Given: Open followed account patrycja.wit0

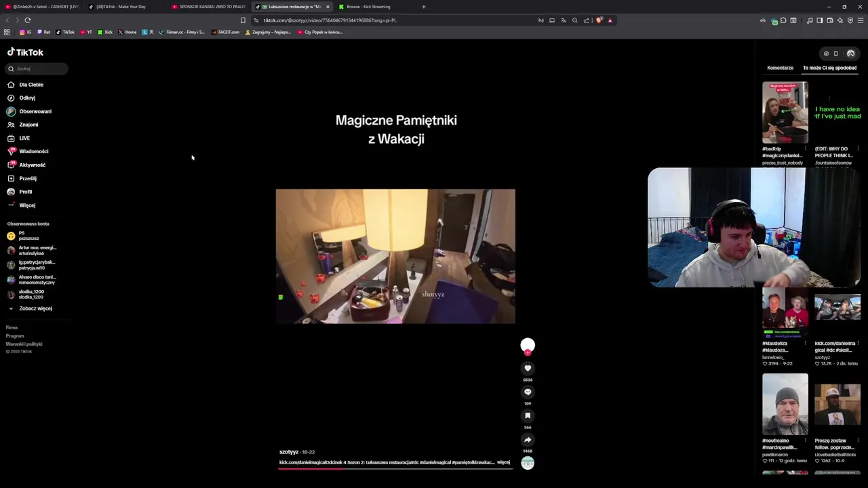Looking at the screenshot, I should click(x=31, y=265).
